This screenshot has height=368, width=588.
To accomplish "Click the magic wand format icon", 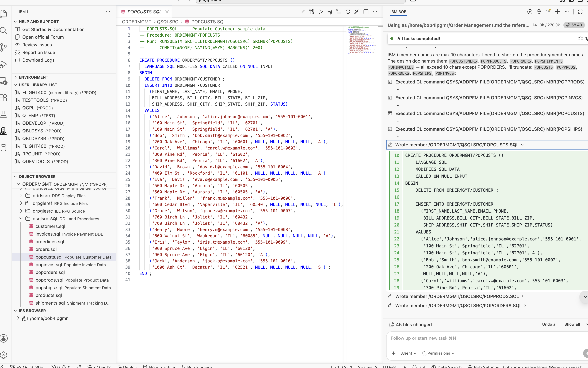I will tap(357, 12).
